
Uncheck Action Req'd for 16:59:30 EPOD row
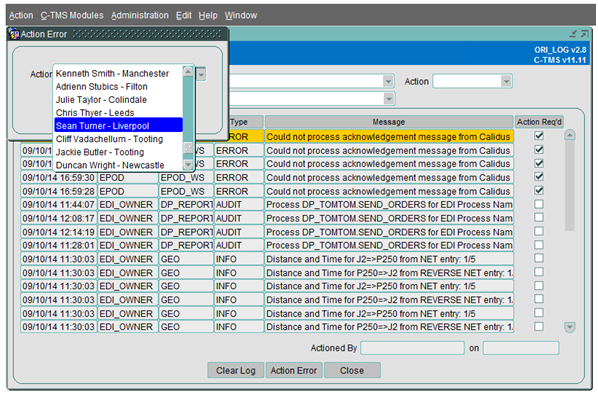point(539,177)
